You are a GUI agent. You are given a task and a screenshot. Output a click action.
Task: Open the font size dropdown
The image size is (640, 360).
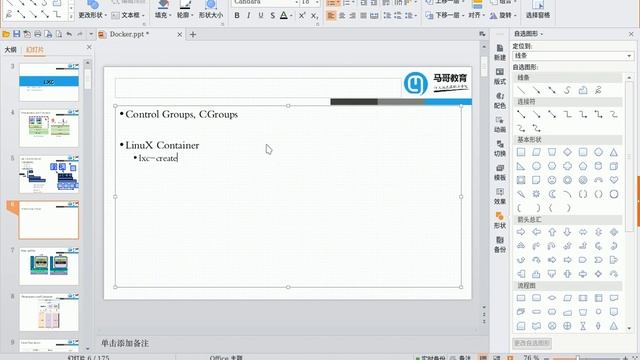[x=317, y=2]
